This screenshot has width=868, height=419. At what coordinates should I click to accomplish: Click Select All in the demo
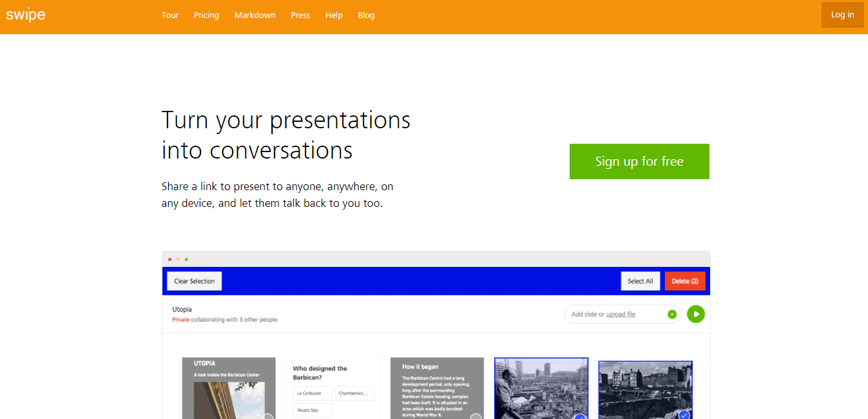(640, 281)
